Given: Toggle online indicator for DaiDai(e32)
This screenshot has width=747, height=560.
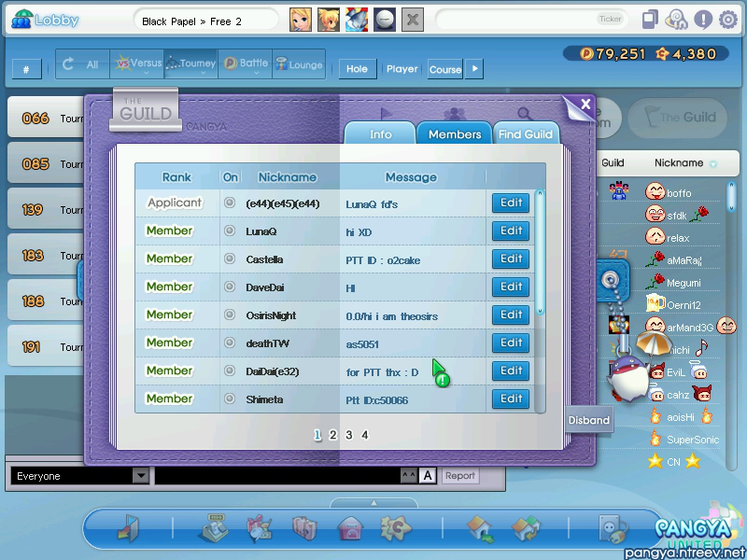Looking at the screenshot, I should [230, 371].
